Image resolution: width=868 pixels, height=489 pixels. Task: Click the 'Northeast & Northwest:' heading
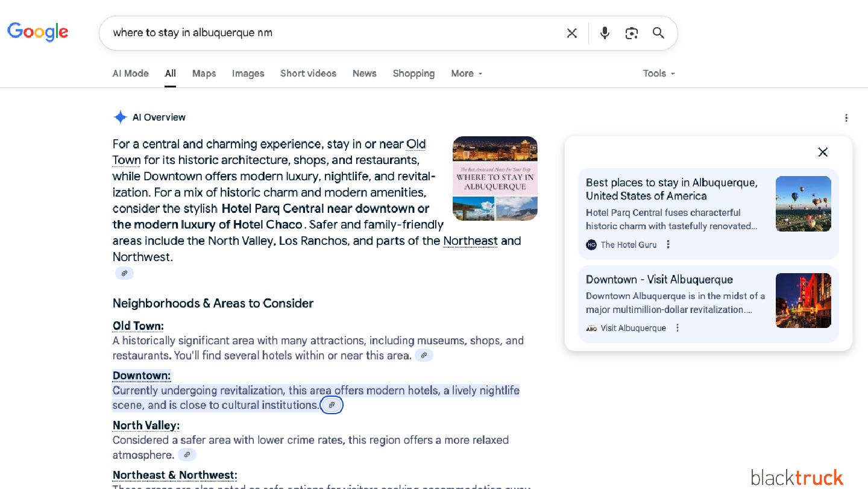175,475
